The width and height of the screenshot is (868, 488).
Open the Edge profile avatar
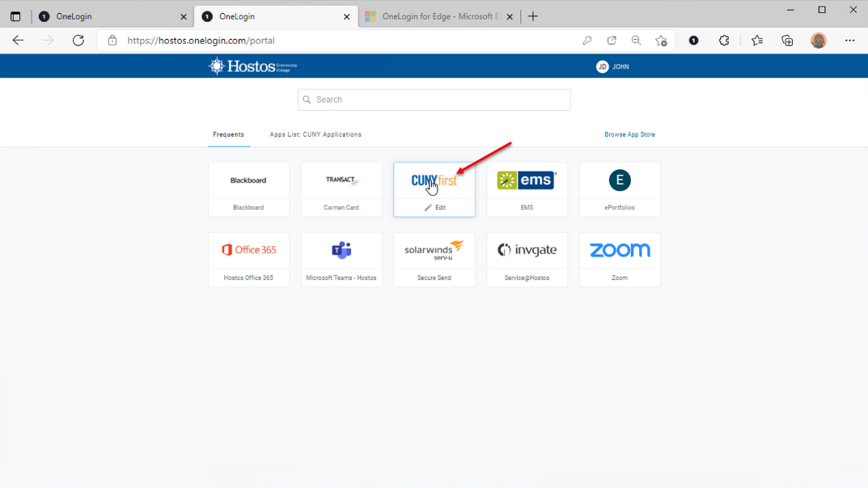pos(819,40)
